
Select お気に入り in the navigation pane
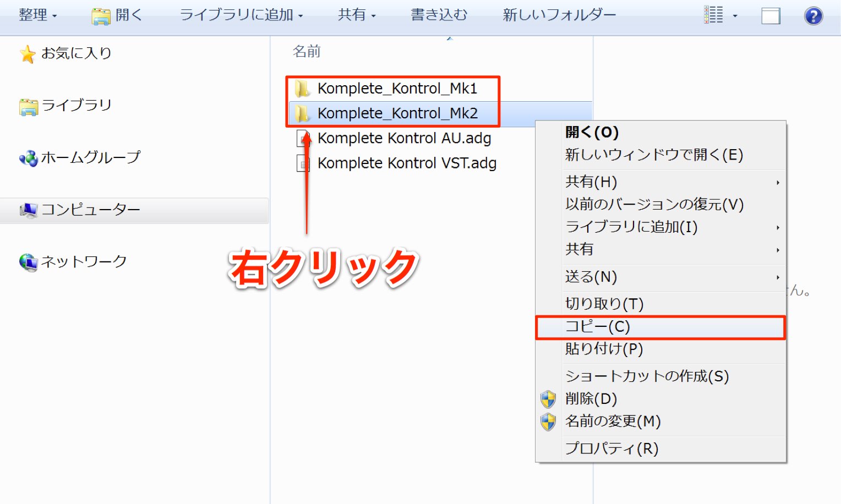pyautogui.click(x=76, y=53)
